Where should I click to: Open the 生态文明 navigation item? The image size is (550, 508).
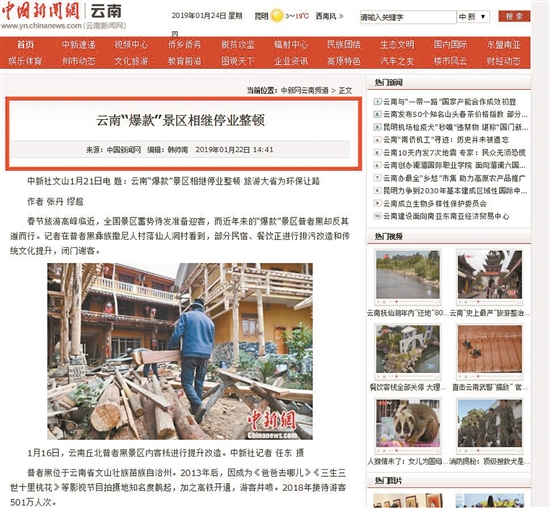[x=397, y=45]
